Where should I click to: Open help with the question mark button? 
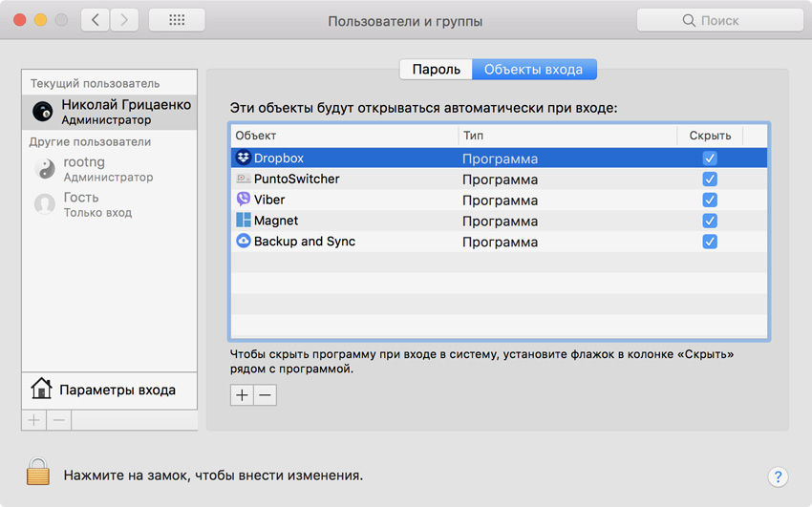click(777, 475)
